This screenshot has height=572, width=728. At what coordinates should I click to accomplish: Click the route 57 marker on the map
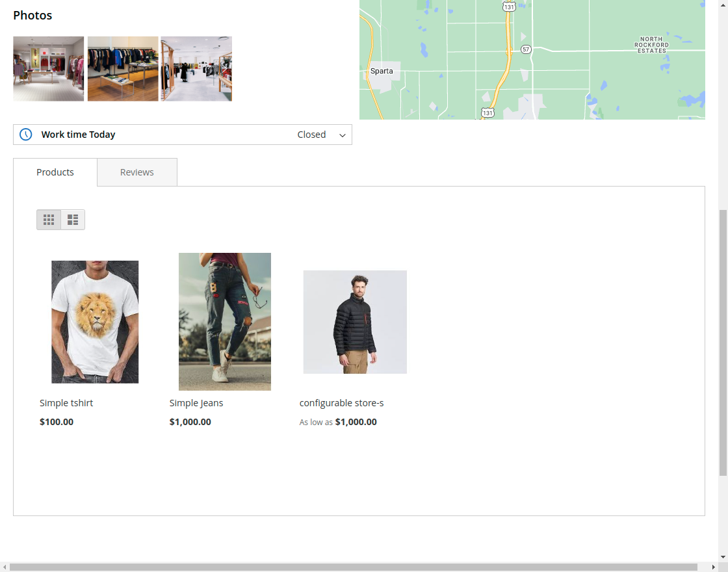tap(525, 48)
